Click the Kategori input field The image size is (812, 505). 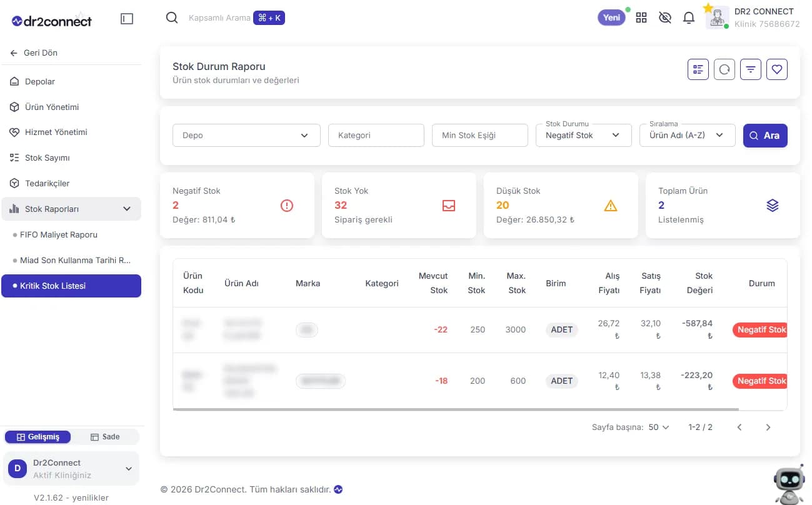[376, 135]
